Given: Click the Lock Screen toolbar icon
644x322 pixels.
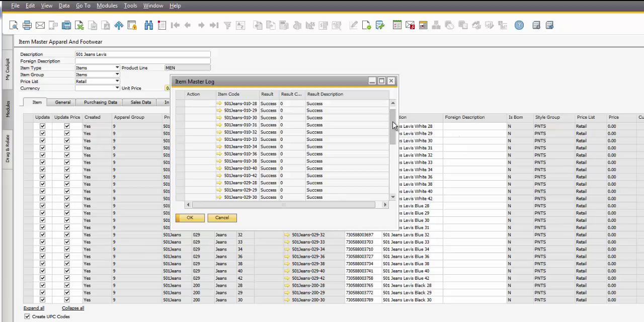Looking at the screenshot, I should [x=132, y=25].
